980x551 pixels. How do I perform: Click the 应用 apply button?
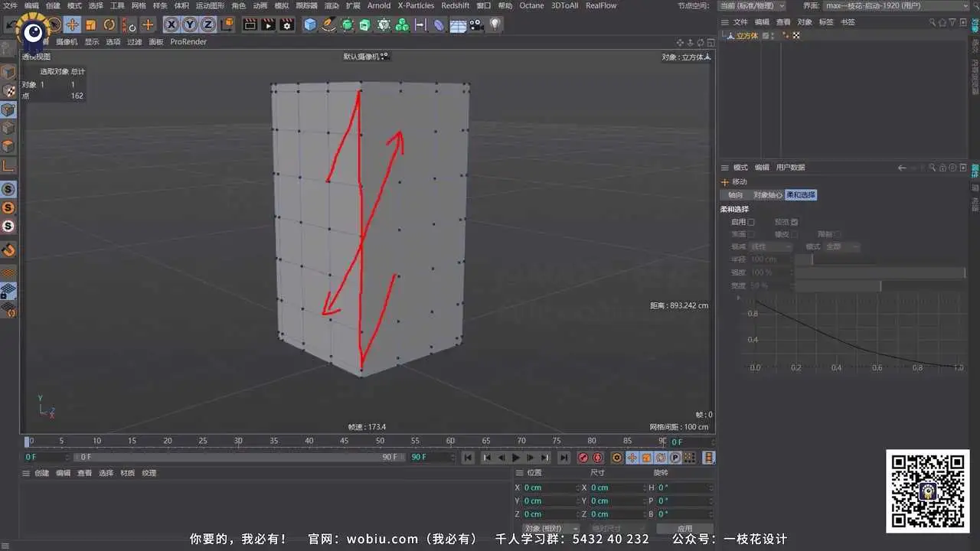(684, 529)
